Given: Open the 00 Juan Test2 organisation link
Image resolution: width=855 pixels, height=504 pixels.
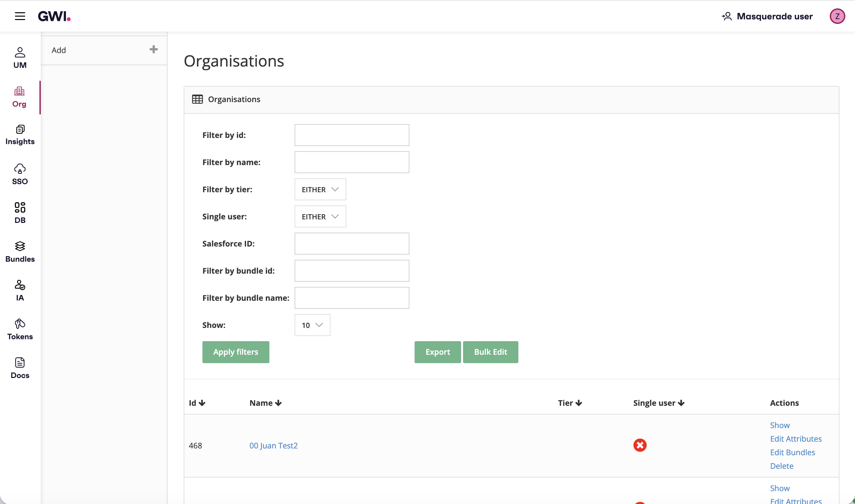Looking at the screenshot, I should pos(274,446).
